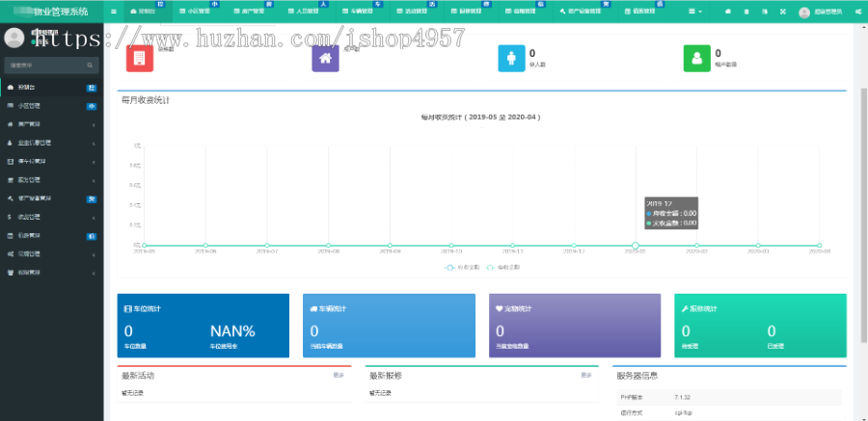Switch to the 小区管理 top tab
This screenshot has height=421, width=868.
click(x=198, y=12)
